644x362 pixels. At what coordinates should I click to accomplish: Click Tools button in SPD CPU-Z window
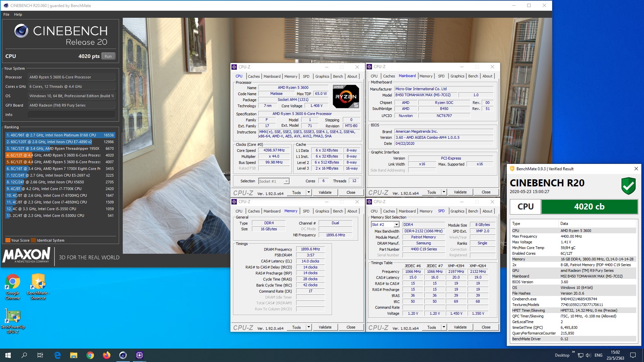click(x=431, y=327)
